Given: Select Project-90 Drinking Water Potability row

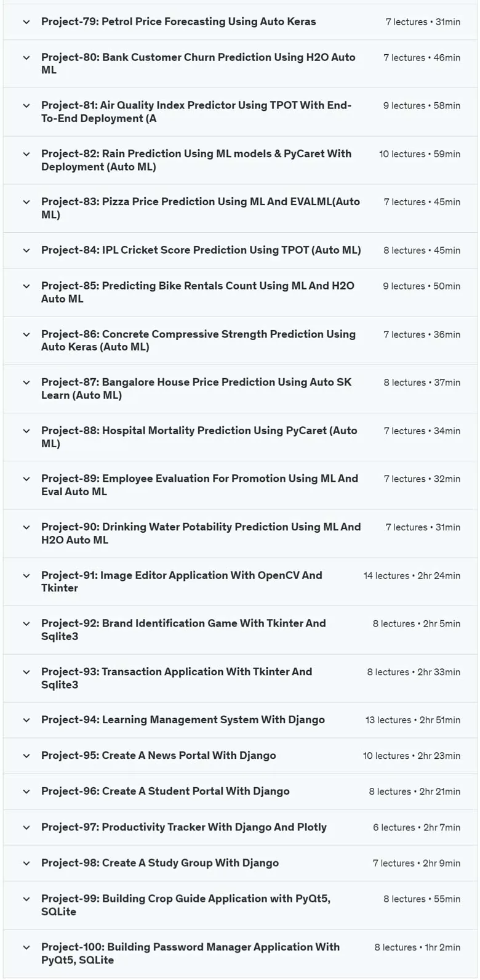Looking at the screenshot, I should pos(240,534).
